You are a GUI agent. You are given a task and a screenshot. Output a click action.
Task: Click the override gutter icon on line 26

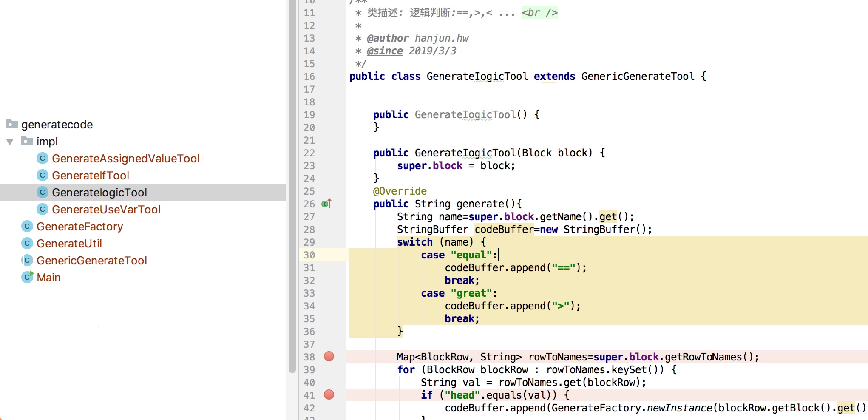click(326, 204)
